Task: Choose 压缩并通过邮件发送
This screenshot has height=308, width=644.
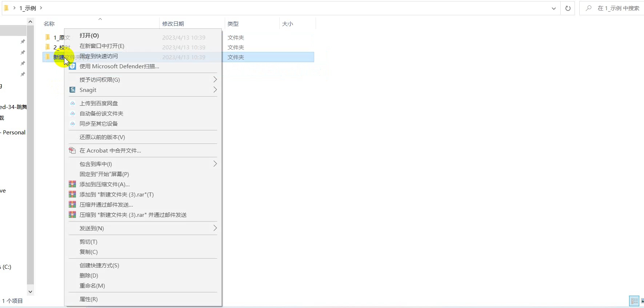Action: click(143, 205)
